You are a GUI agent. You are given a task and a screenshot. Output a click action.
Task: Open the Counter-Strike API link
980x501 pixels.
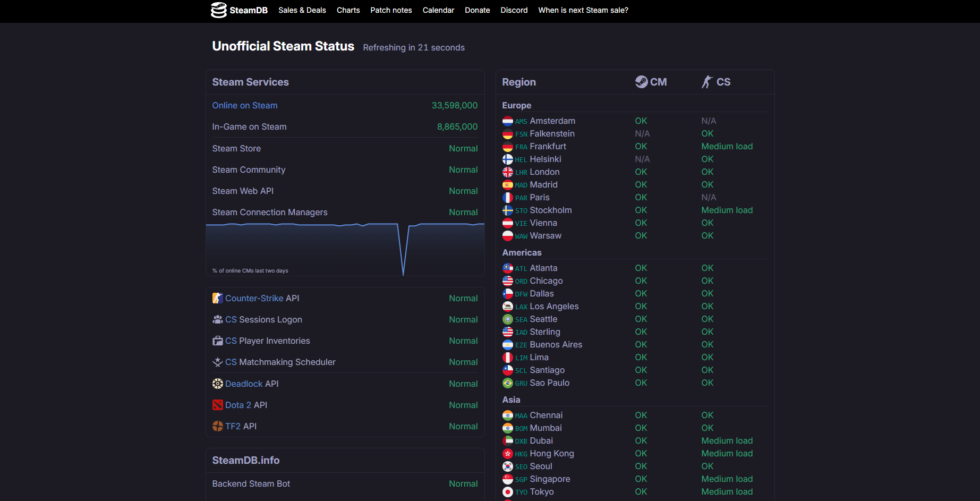(x=254, y=299)
